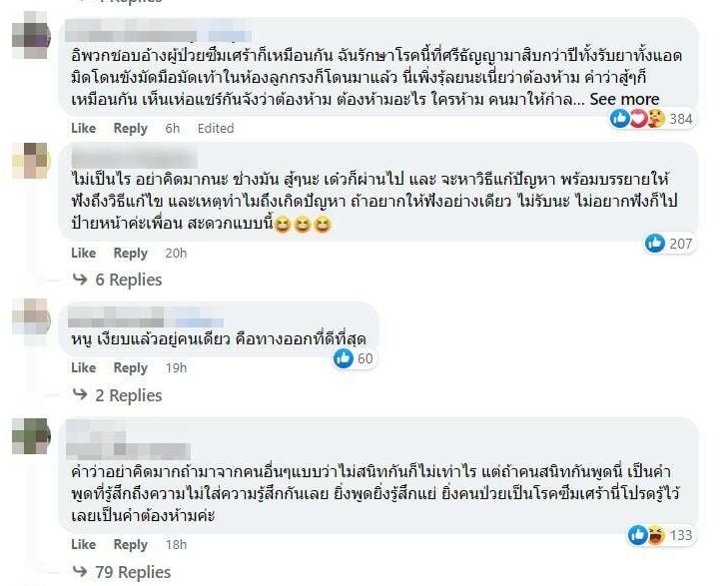This screenshot has height=586, width=728.
Task: Open reactions on the 384-reaction comment
Action: 651,119
